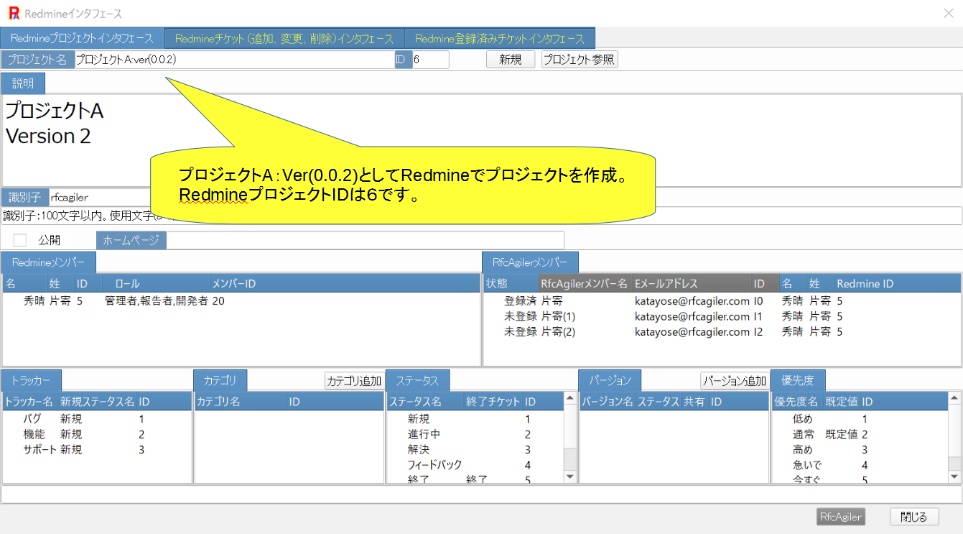Click the ロール column header
Image resolution: width=963 pixels, height=534 pixels.
click(128, 284)
